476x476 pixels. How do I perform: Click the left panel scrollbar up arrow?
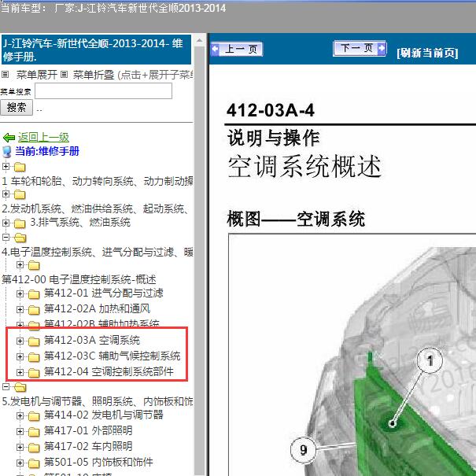(199, 40)
